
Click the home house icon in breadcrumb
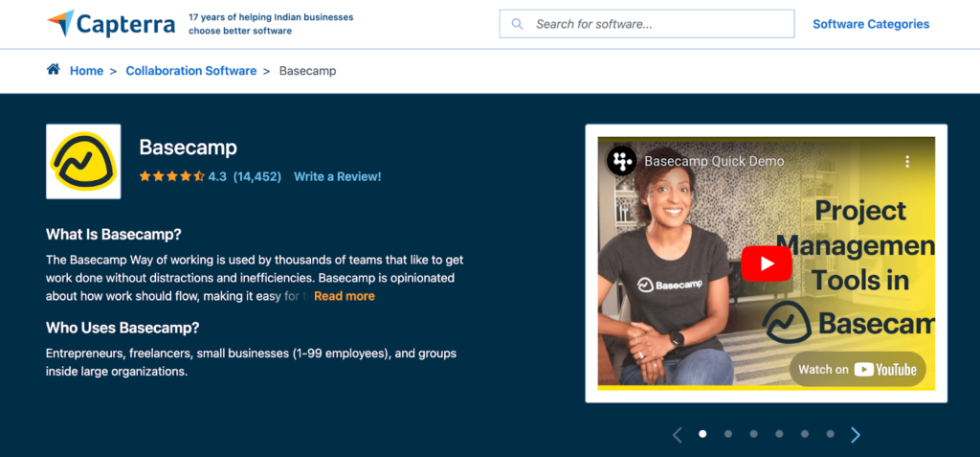coord(54,70)
